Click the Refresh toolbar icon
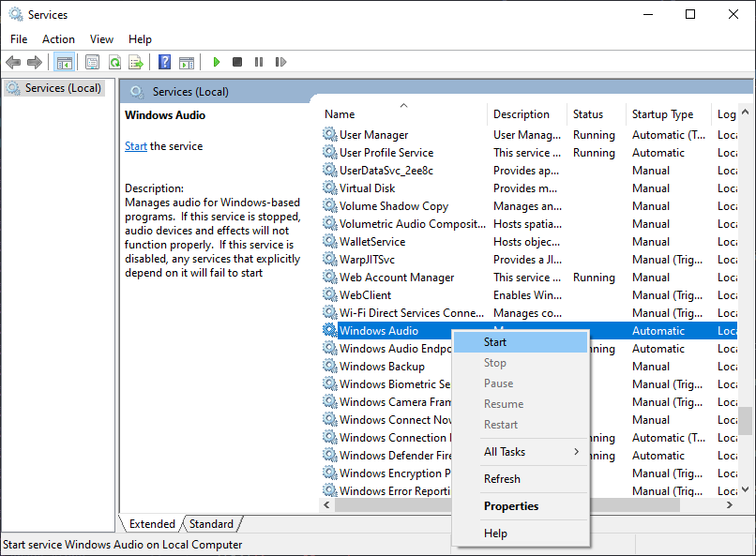 (114, 63)
